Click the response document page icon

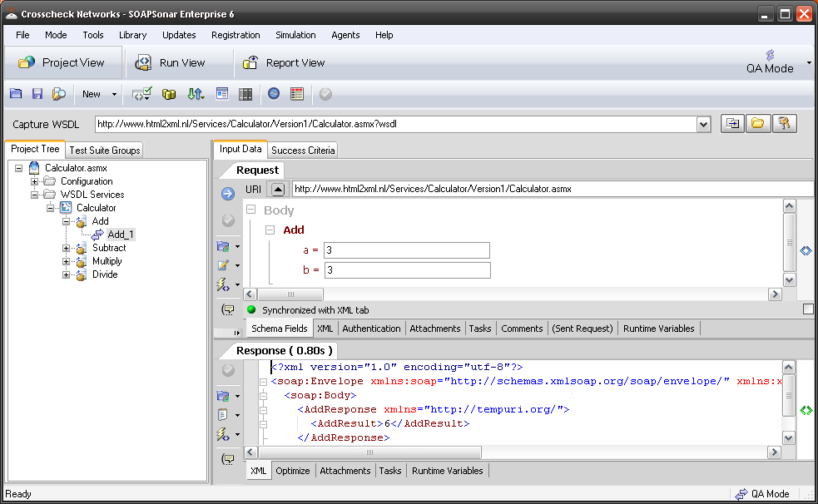(x=223, y=415)
